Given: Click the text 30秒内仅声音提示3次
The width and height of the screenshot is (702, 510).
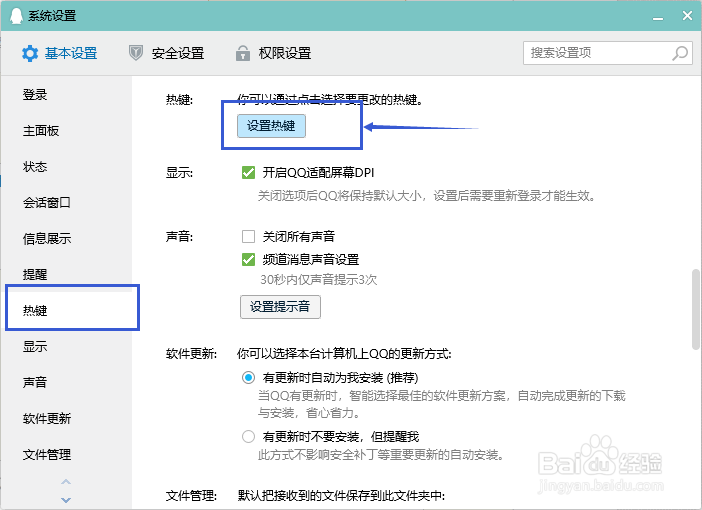Looking at the screenshot, I should click(318, 280).
